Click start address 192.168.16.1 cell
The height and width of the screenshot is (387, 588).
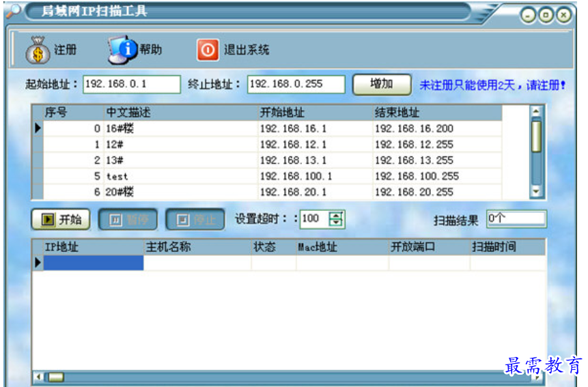click(316, 128)
